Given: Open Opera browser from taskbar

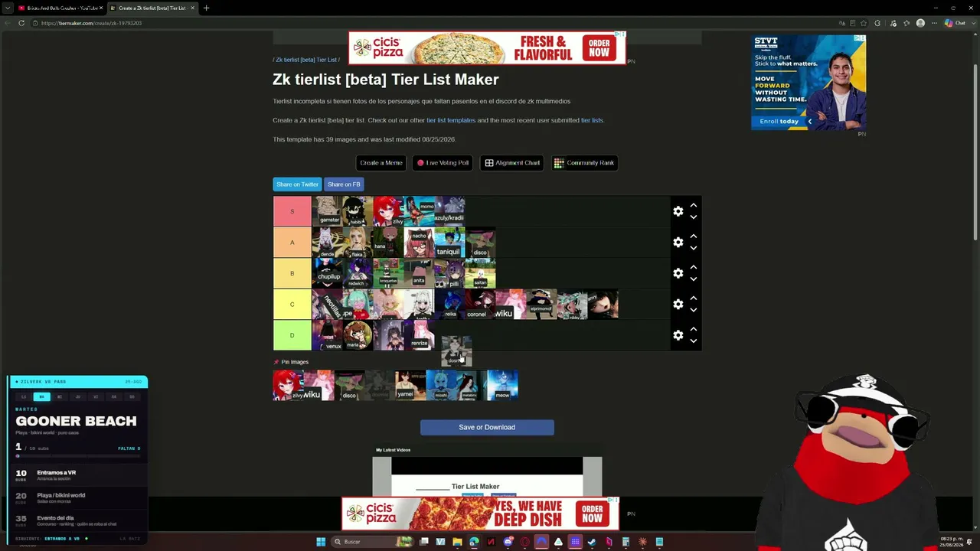Looking at the screenshot, I should (x=524, y=542).
